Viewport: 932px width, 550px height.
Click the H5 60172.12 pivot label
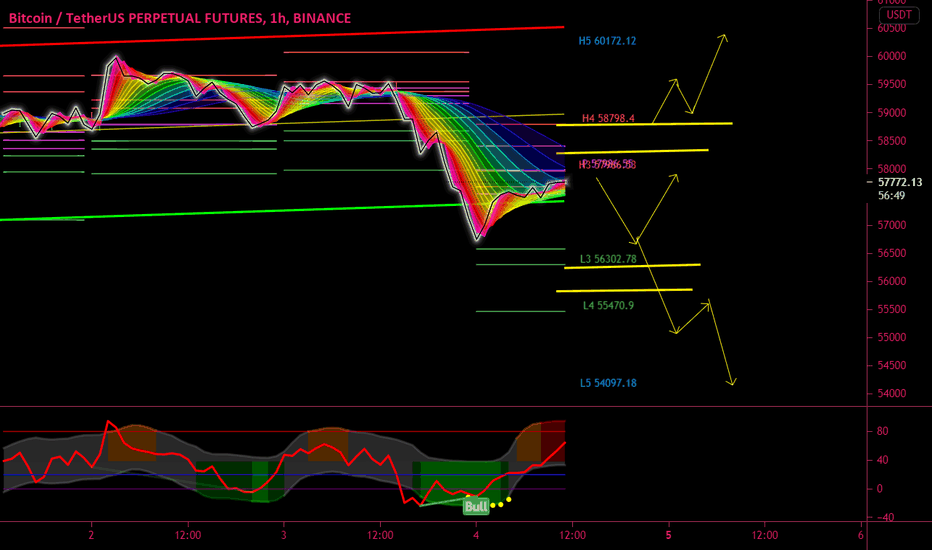click(607, 41)
